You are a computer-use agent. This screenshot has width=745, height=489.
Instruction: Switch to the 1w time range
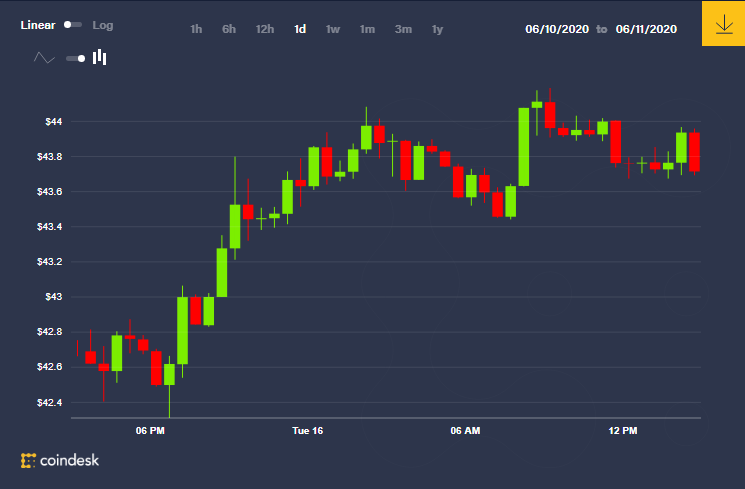pyautogui.click(x=333, y=29)
